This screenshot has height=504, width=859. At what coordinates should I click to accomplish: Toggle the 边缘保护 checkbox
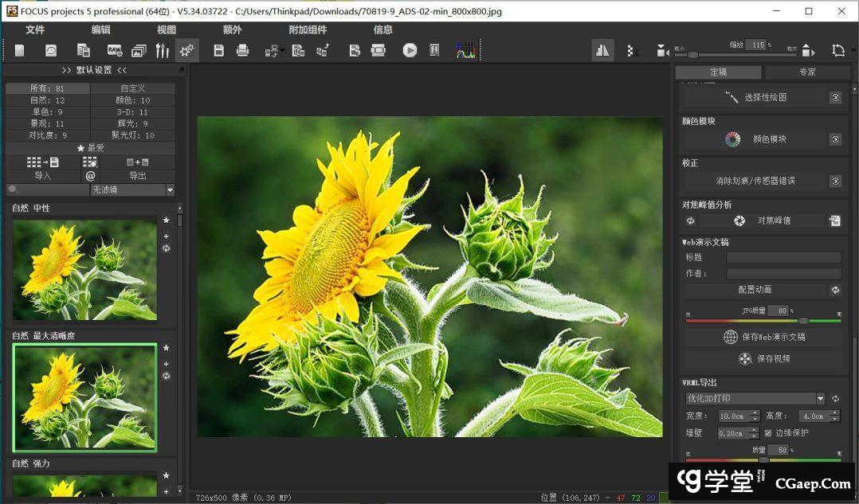click(x=767, y=433)
